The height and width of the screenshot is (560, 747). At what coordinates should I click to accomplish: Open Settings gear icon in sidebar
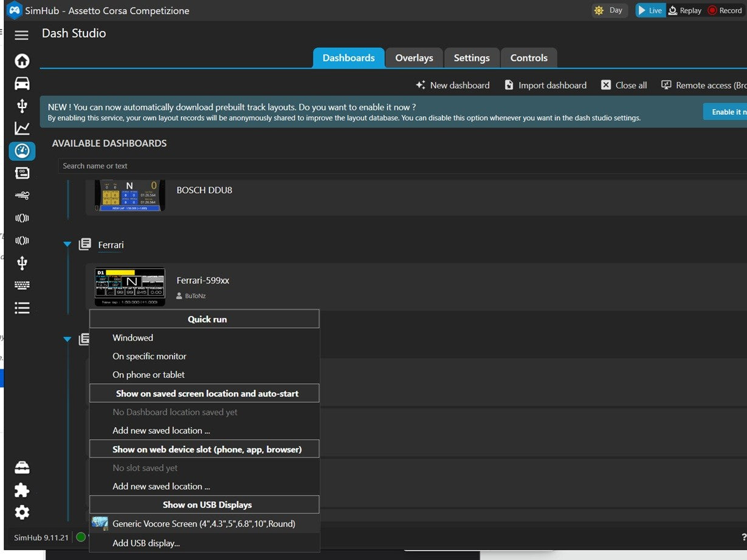coord(22,512)
